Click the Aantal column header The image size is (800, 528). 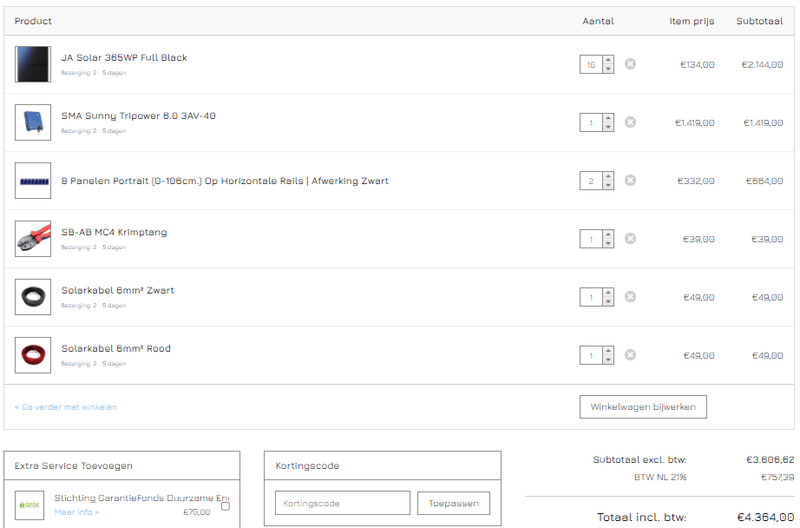pos(598,21)
